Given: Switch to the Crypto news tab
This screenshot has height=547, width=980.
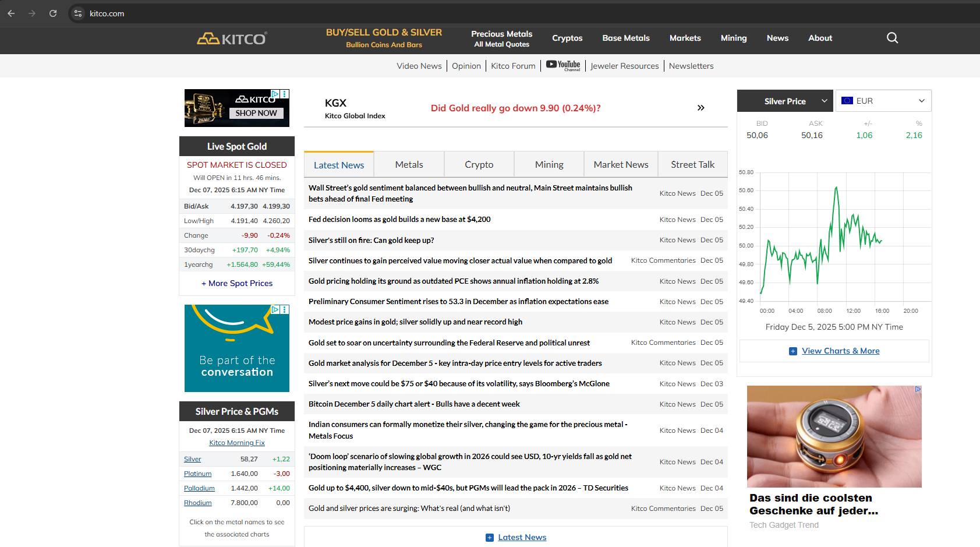Looking at the screenshot, I should tap(479, 165).
